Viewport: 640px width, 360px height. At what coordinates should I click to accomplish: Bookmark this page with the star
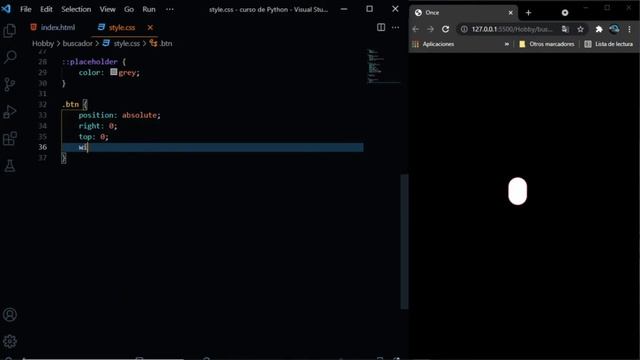point(580,29)
